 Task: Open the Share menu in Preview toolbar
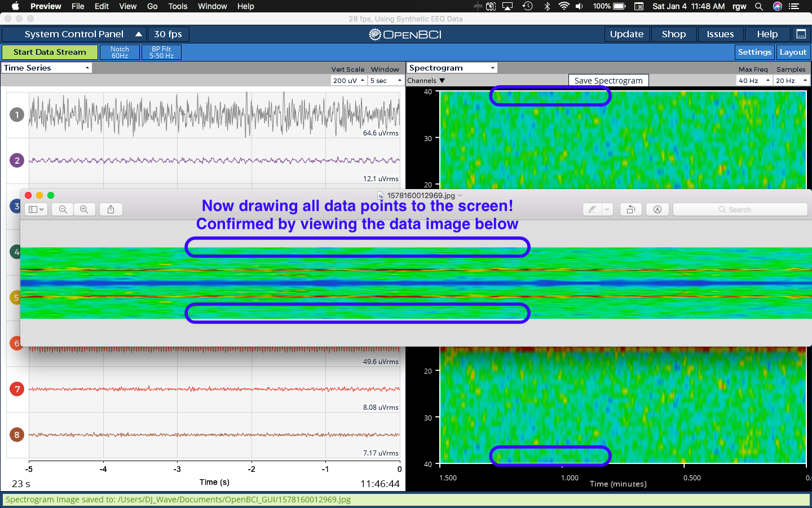(111, 209)
